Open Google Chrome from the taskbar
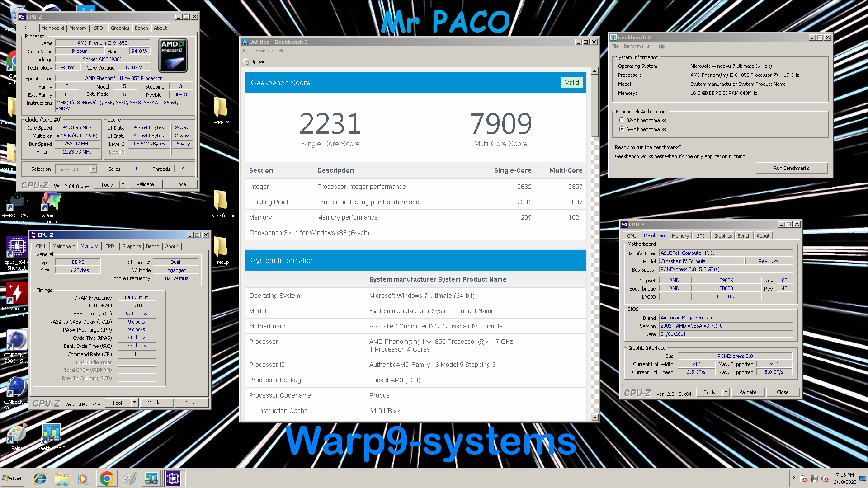The image size is (868, 488). [x=107, y=479]
